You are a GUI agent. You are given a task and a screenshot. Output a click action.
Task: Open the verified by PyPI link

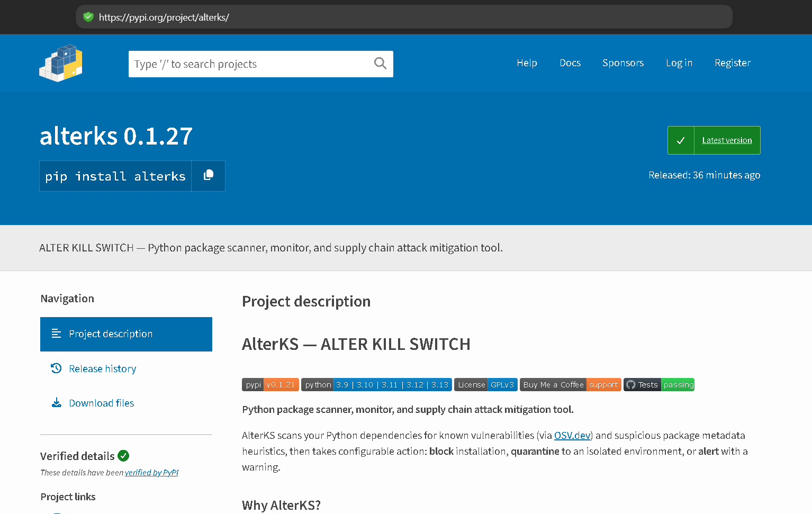point(151,472)
